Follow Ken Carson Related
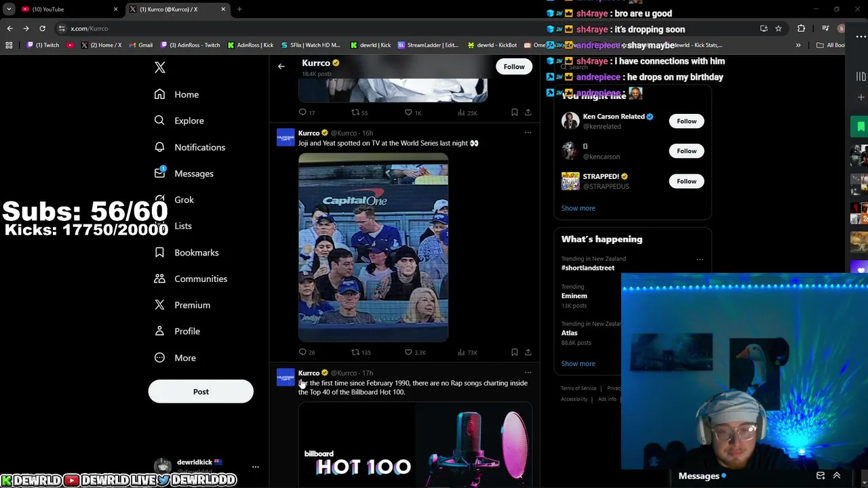868x488 pixels. click(686, 121)
